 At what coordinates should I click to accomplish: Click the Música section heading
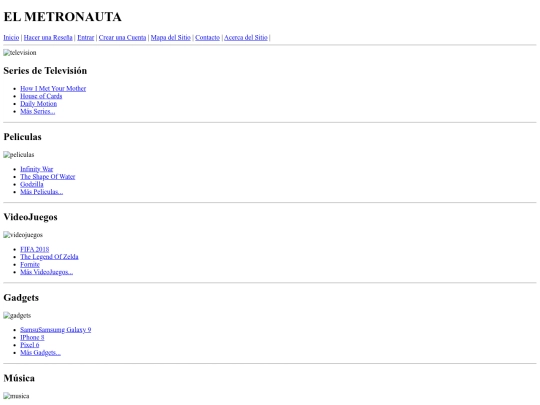tap(19, 378)
